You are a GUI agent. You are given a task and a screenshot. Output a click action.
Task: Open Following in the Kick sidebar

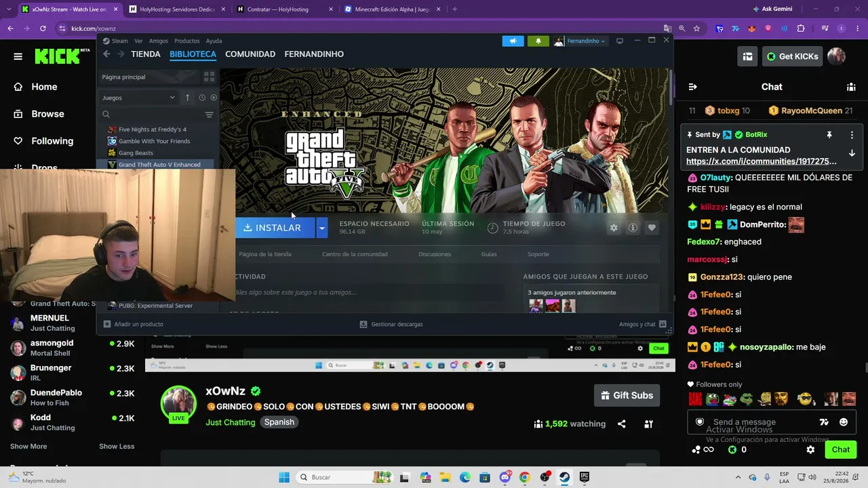coord(52,141)
